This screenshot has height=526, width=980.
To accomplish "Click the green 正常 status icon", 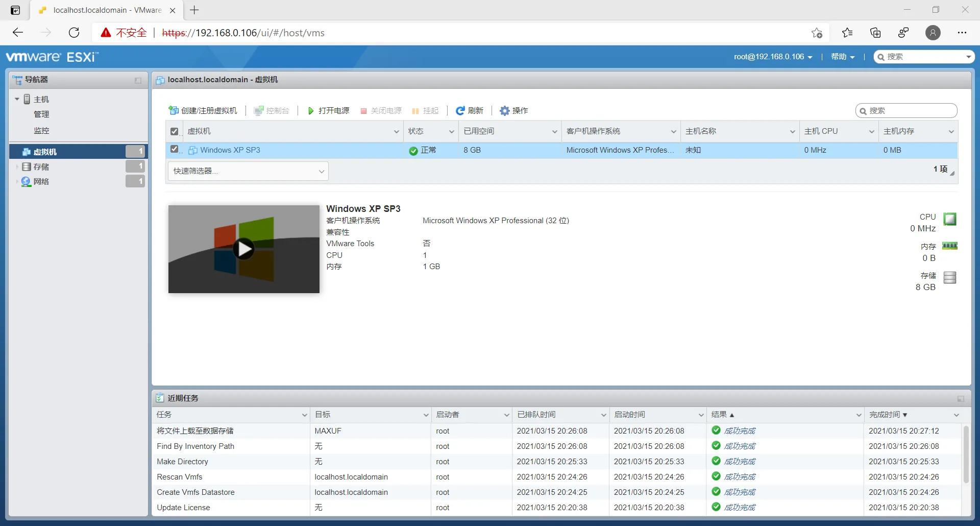I will tap(413, 151).
